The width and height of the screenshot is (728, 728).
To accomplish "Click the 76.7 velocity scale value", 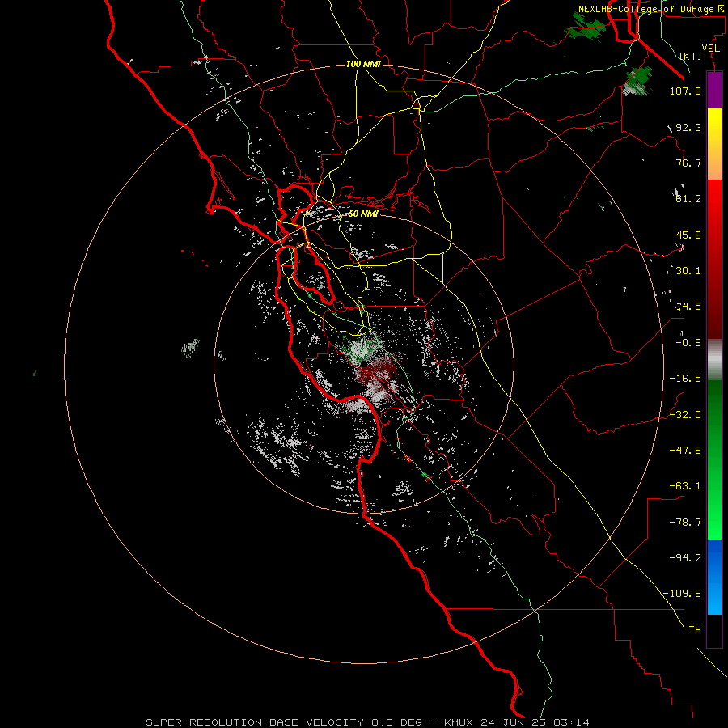I will click(x=688, y=163).
